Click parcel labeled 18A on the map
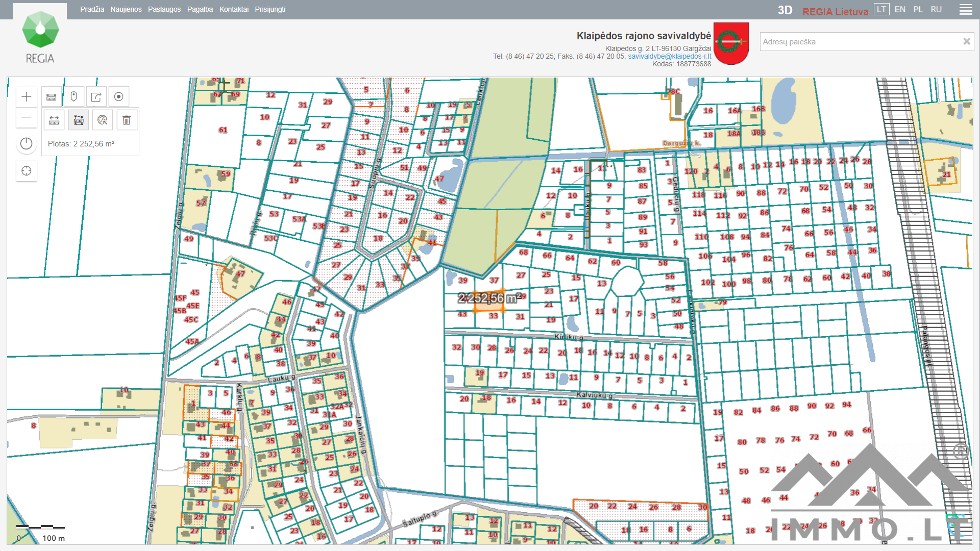Image resolution: width=980 pixels, height=551 pixels. 733,134
